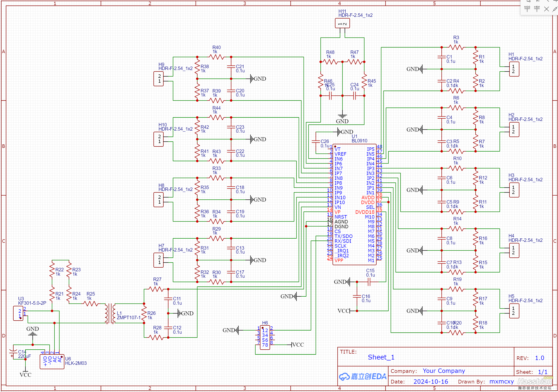Click the AVDD pin name on U1
Viewport: 558px width, 392px height.
coord(368,198)
